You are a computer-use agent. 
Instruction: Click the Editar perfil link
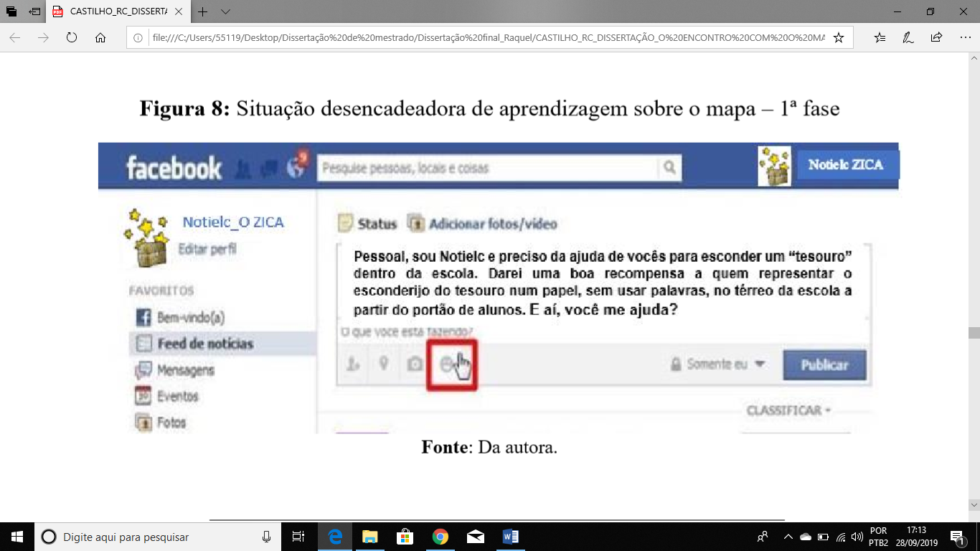(x=207, y=250)
